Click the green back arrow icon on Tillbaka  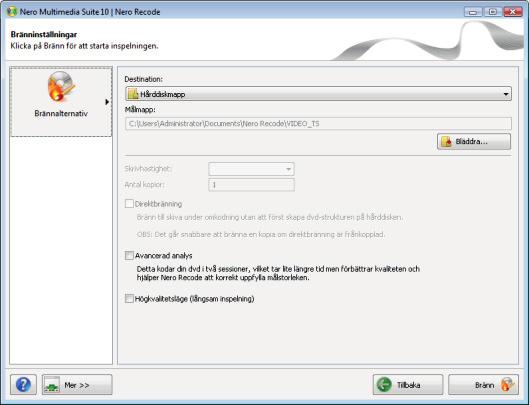tap(384, 385)
